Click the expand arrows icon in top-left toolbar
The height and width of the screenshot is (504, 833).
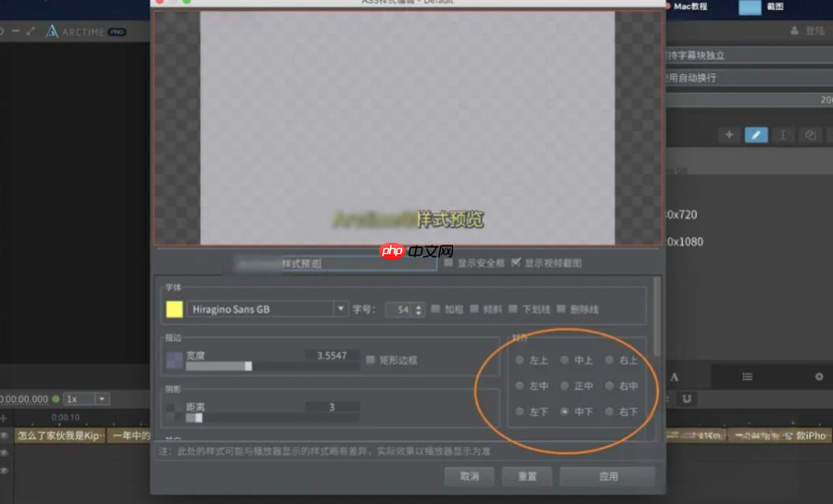[x=31, y=31]
